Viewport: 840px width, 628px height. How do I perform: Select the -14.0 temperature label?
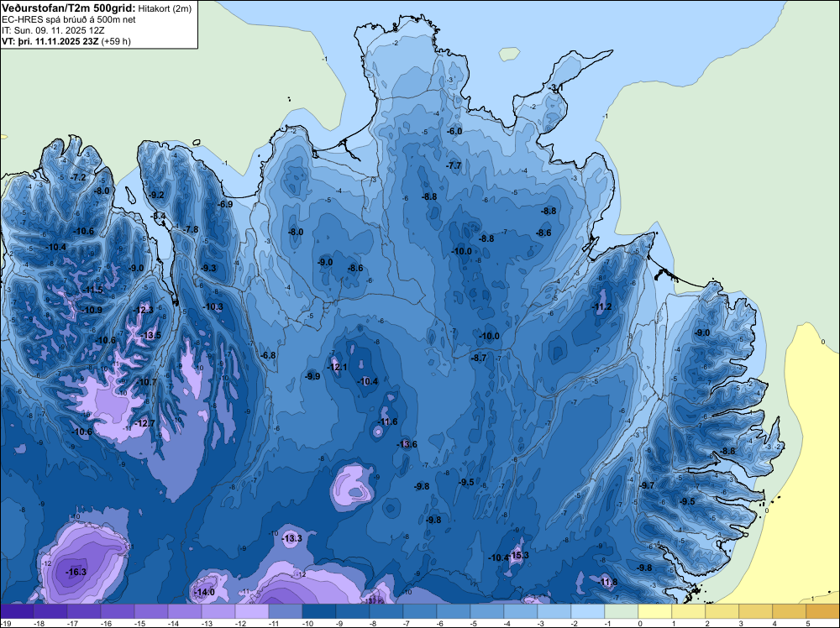[x=204, y=592]
